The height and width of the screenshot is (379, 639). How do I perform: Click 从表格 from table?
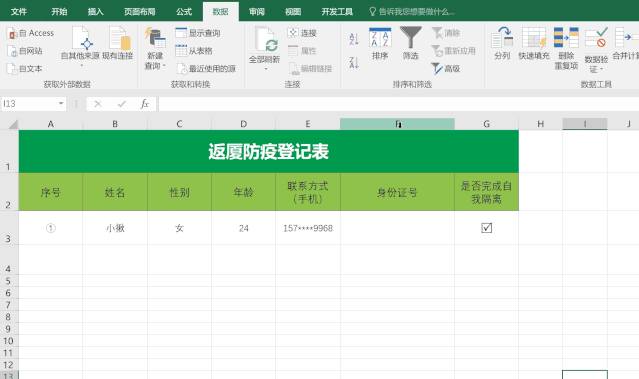[194, 51]
